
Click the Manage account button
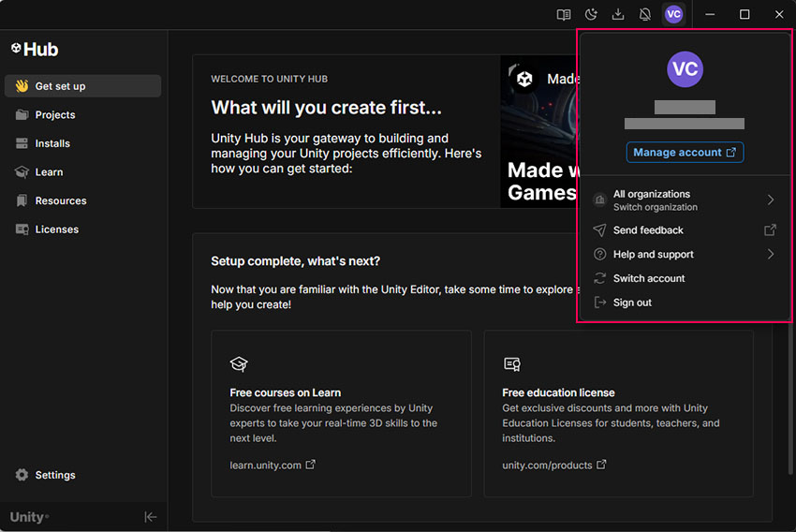click(685, 153)
